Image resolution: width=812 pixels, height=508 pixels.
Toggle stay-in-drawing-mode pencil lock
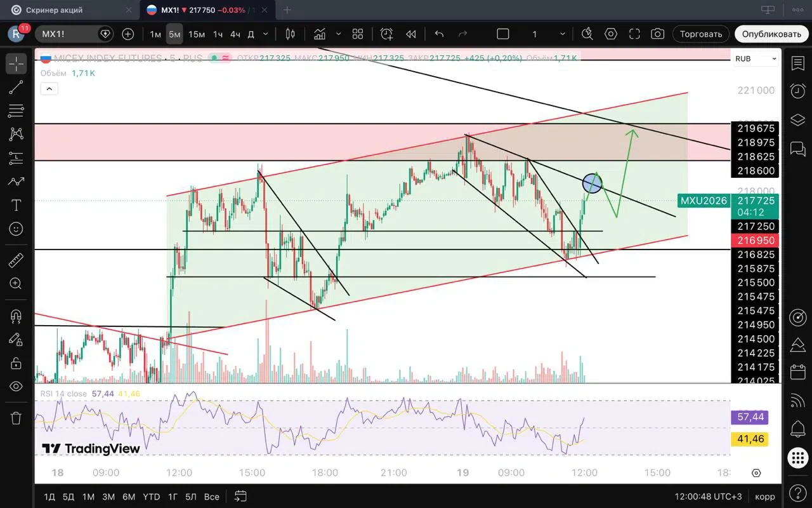pyautogui.click(x=16, y=340)
